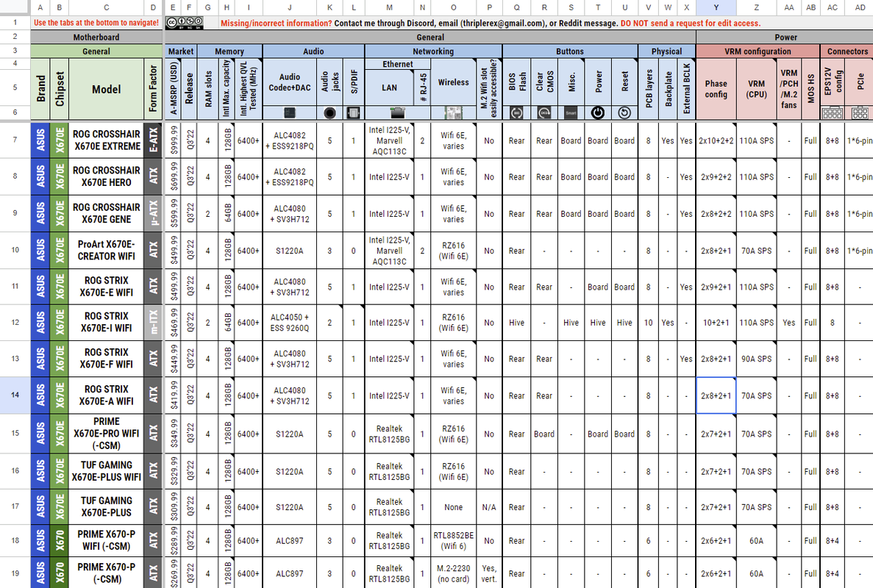Click the Reset button icon
This screenshot has height=588, width=873.
[x=624, y=113]
